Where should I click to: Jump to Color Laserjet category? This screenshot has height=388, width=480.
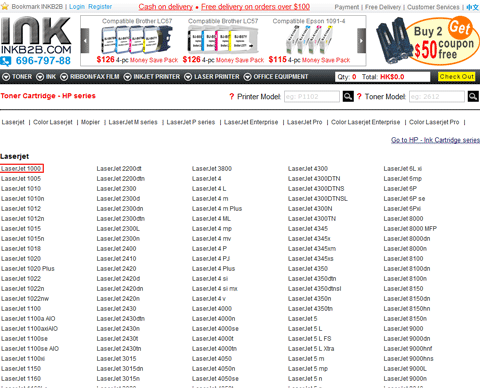[x=53, y=122]
